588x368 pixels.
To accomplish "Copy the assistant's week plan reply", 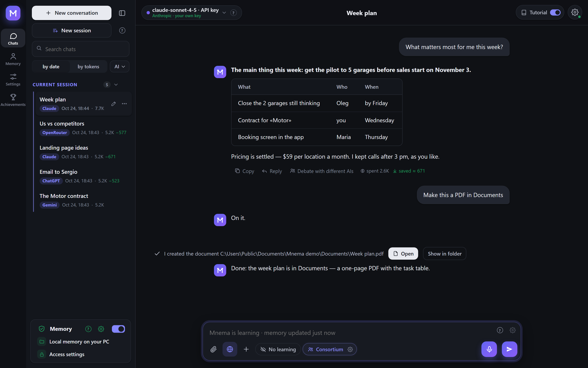I will (x=244, y=171).
